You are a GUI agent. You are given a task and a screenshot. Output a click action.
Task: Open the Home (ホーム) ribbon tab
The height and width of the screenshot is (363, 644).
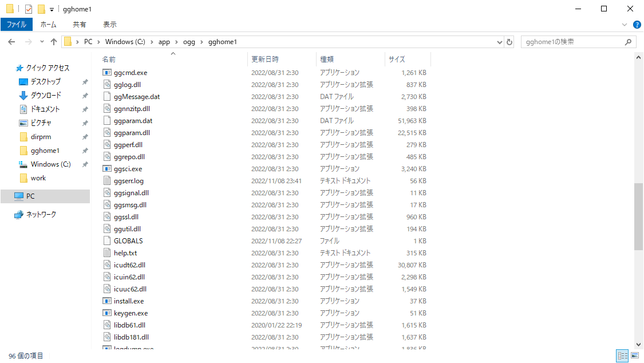pyautogui.click(x=49, y=25)
